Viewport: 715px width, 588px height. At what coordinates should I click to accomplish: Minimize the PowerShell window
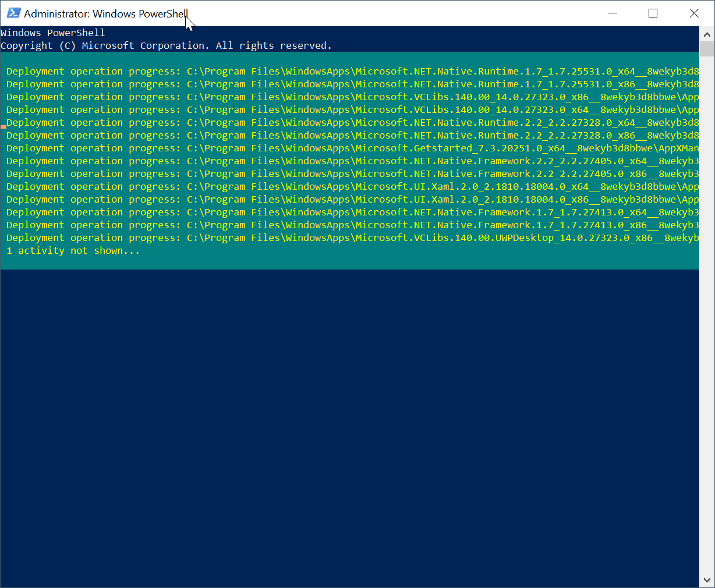pos(613,13)
